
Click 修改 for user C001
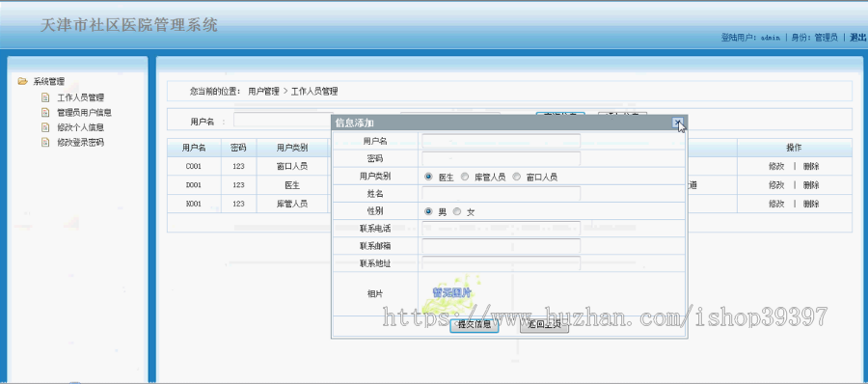(x=776, y=166)
